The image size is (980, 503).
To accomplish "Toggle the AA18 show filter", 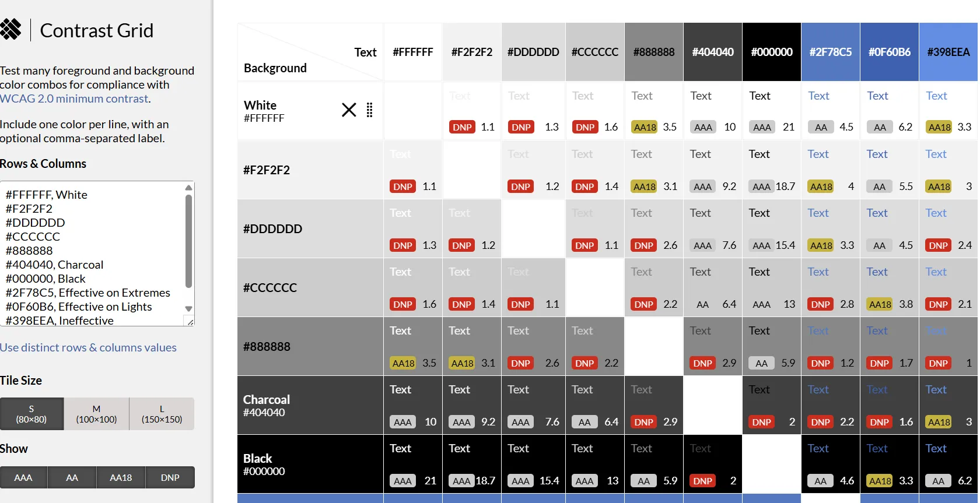I will (121, 477).
